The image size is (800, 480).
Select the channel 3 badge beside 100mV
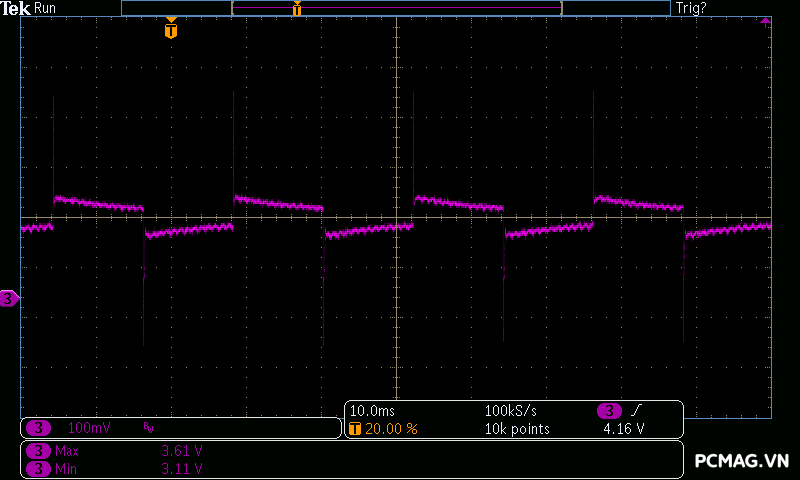click(38, 428)
